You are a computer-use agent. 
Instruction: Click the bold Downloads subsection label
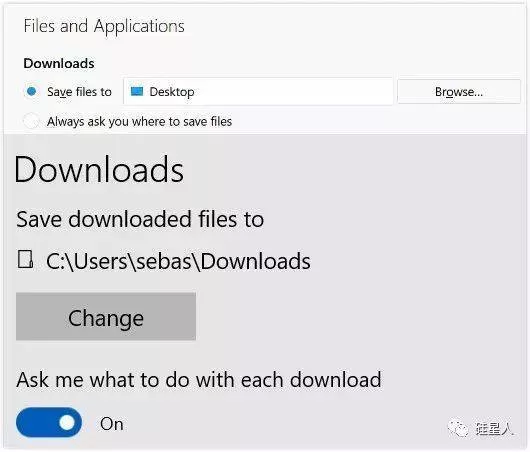pos(59,64)
